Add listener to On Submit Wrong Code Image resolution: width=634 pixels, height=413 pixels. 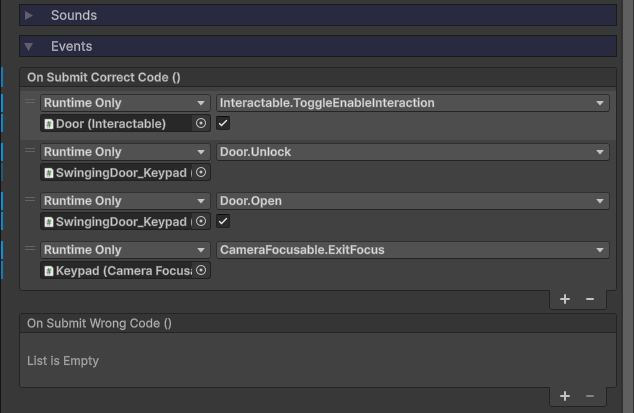[565, 396]
